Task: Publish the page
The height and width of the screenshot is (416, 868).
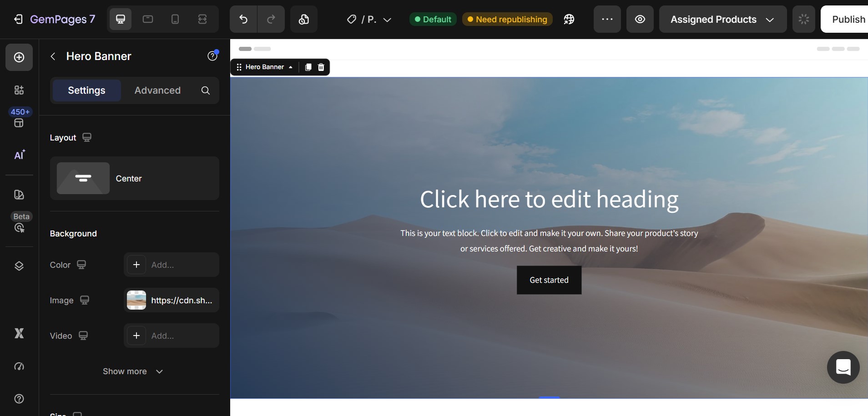Action: click(x=844, y=19)
